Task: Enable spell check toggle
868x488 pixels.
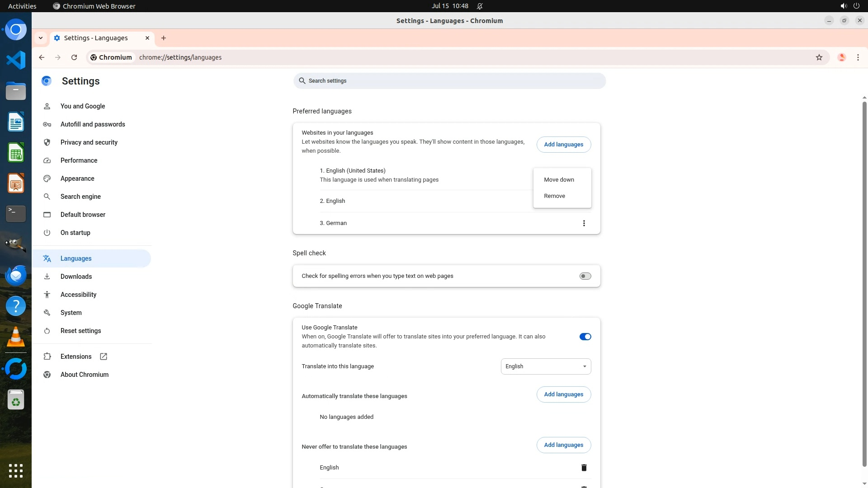Action: (585, 276)
